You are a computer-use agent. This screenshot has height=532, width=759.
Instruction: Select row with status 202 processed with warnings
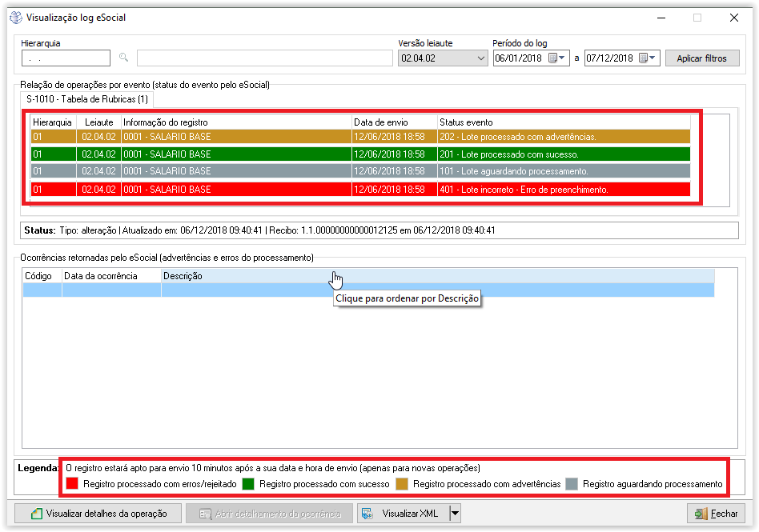tap(360, 137)
